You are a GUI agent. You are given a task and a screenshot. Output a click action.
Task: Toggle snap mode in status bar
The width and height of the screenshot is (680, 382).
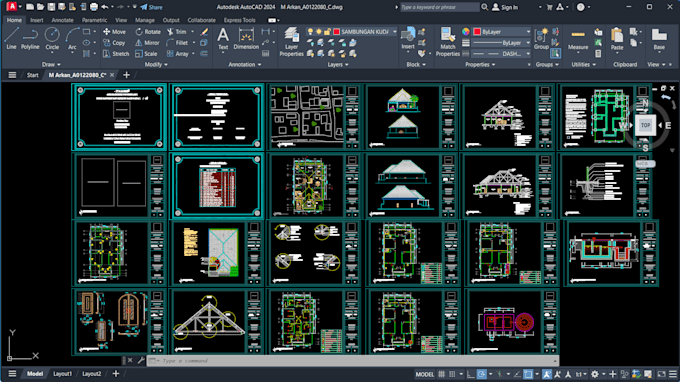click(x=452, y=374)
